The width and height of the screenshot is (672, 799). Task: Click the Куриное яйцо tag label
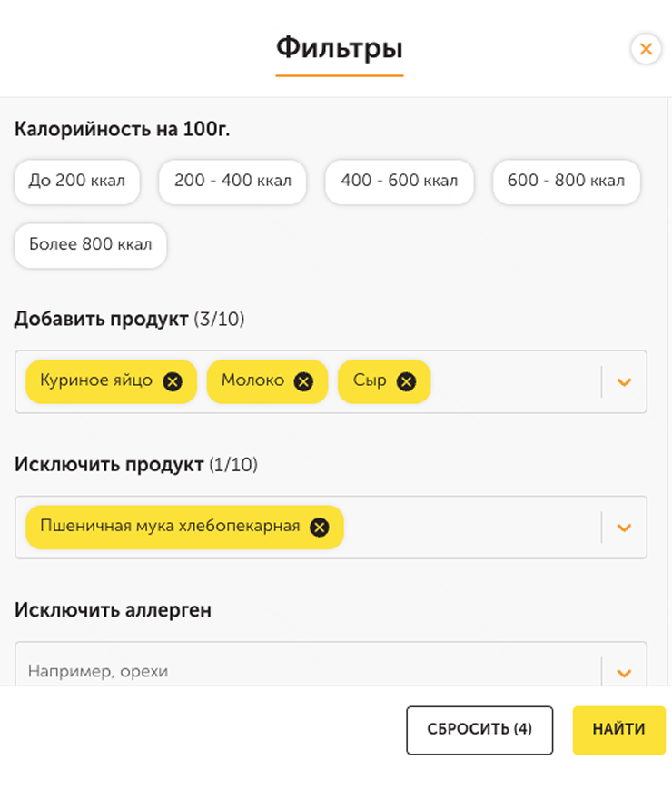[96, 380]
